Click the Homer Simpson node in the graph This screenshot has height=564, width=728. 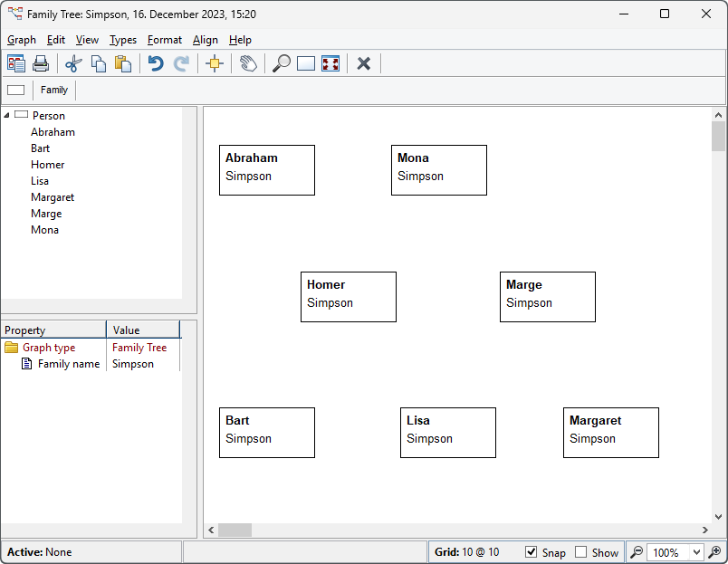point(348,297)
